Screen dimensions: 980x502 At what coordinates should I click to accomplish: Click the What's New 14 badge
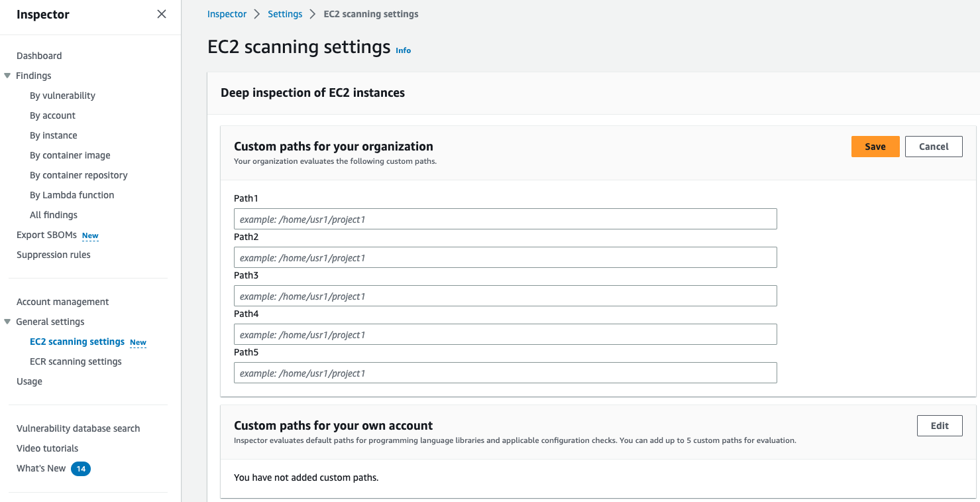pyautogui.click(x=81, y=469)
